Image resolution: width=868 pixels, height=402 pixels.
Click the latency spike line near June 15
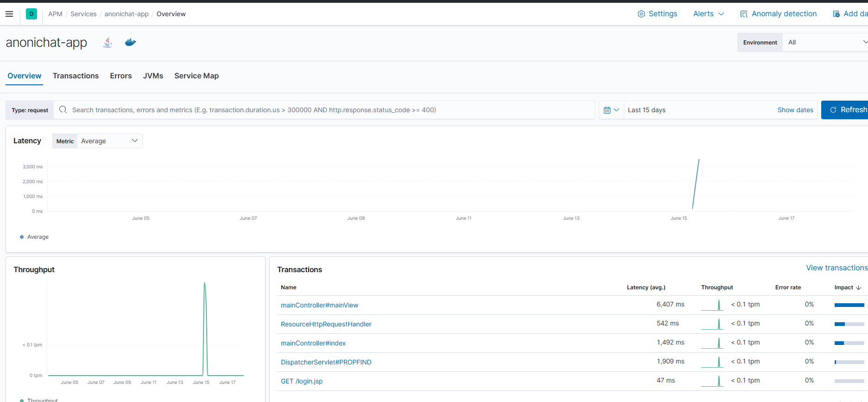pos(696,185)
